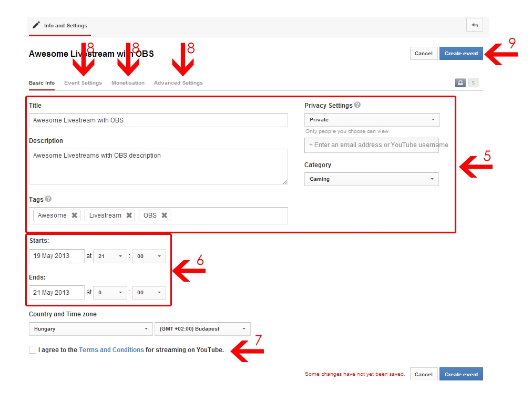Click the dollar monetisation icon
Image resolution: width=532 pixels, height=402 pixels.
pyautogui.click(x=473, y=83)
